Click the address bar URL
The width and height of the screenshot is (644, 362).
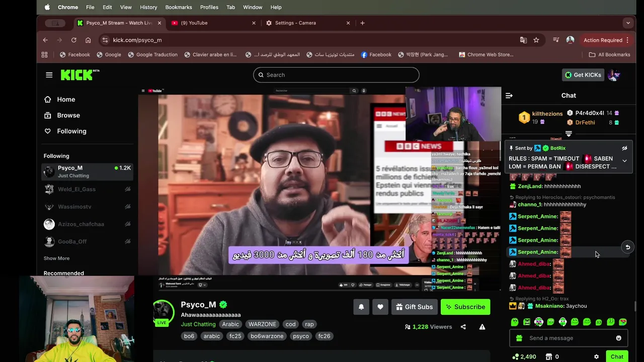[x=137, y=40]
